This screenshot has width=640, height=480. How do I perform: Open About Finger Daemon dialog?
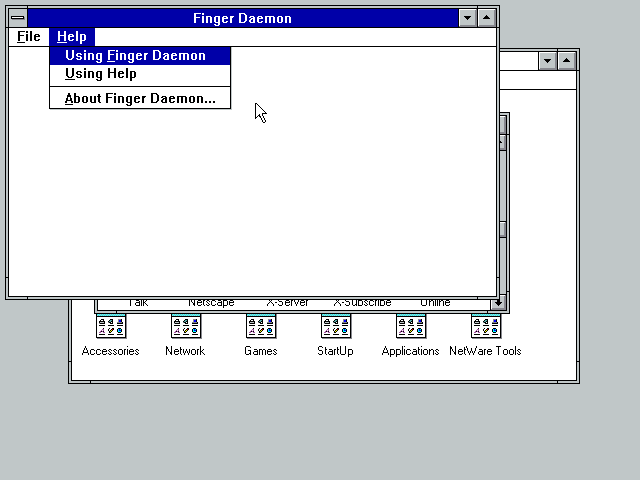tap(140, 98)
